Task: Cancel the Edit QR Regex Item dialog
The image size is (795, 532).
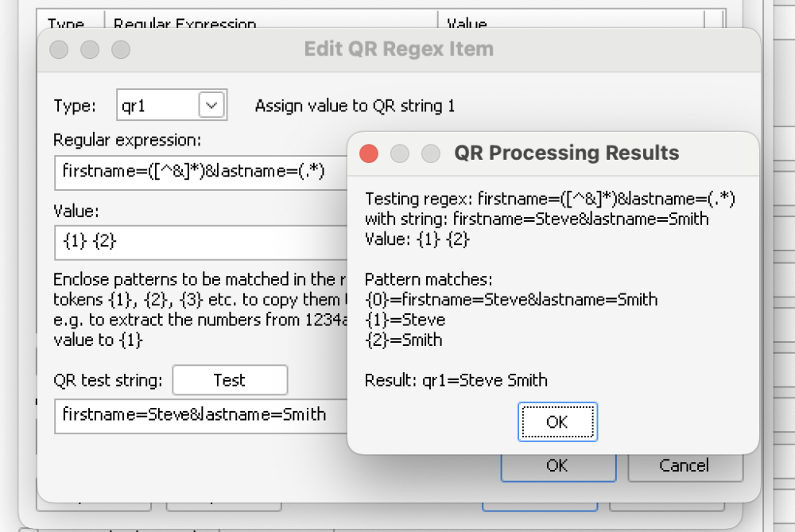Action: pyautogui.click(x=685, y=465)
